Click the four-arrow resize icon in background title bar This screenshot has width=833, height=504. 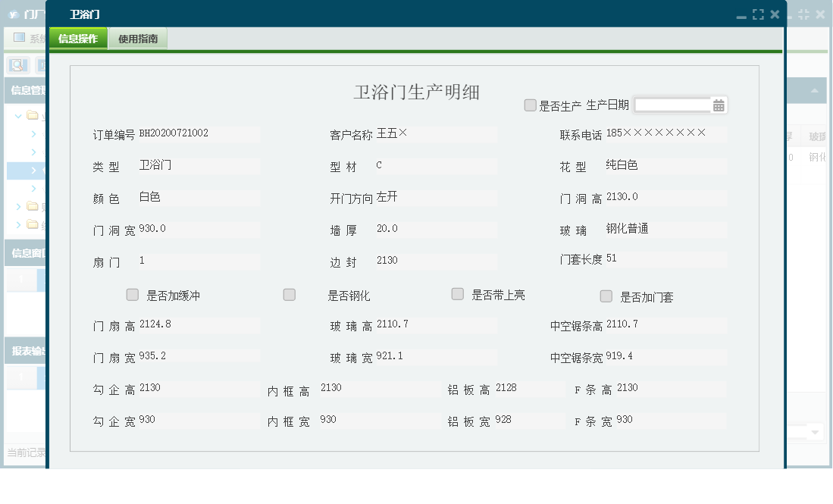[x=804, y=14]
